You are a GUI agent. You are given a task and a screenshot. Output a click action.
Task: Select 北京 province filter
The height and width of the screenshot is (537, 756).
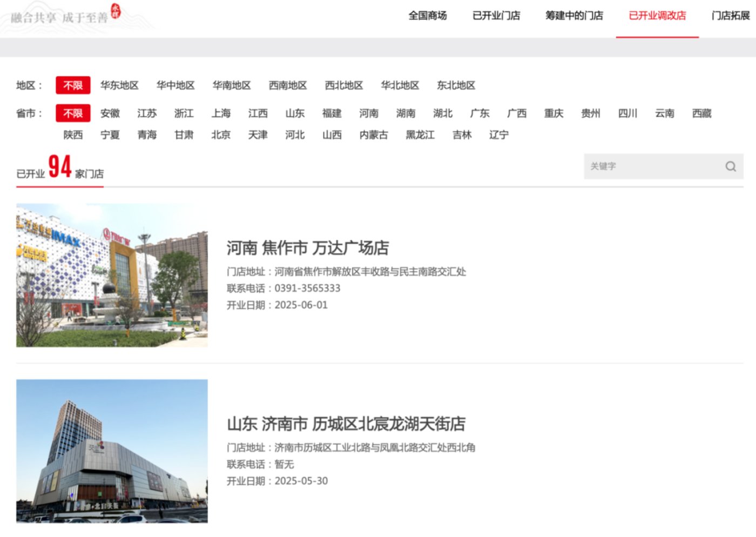(221, 135)
